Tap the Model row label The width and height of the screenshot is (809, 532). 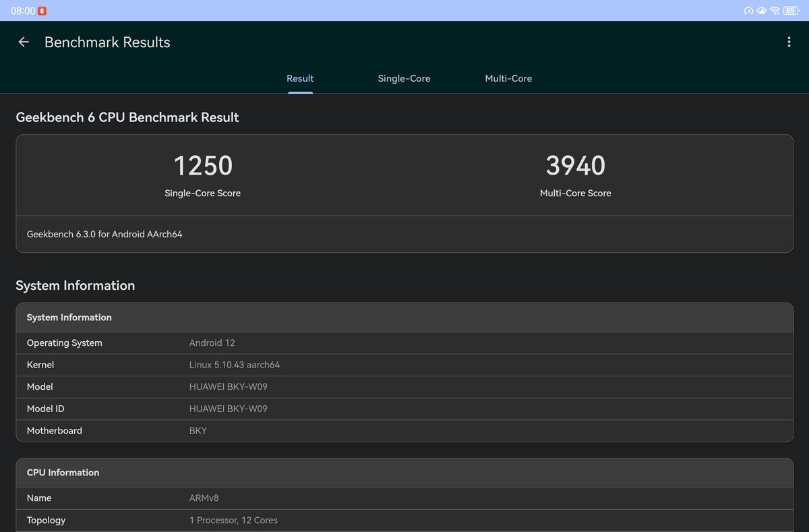point(40,386)
